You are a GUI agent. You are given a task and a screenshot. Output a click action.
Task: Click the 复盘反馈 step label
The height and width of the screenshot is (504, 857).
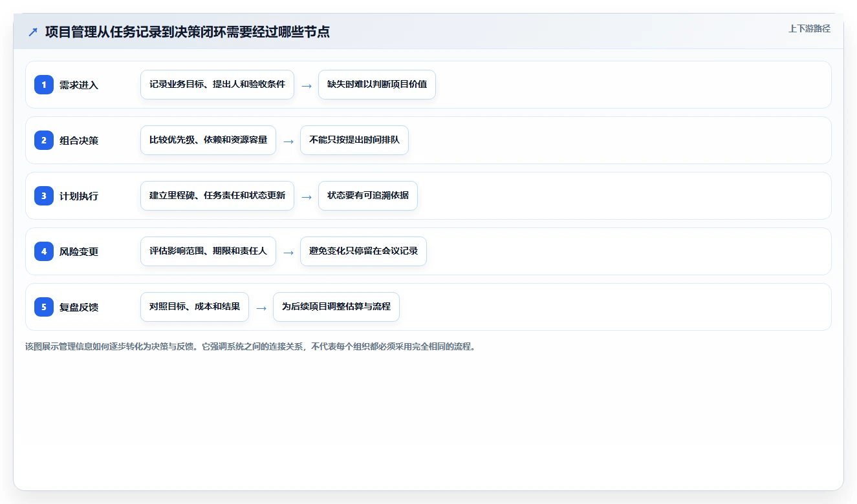[79, 307]
